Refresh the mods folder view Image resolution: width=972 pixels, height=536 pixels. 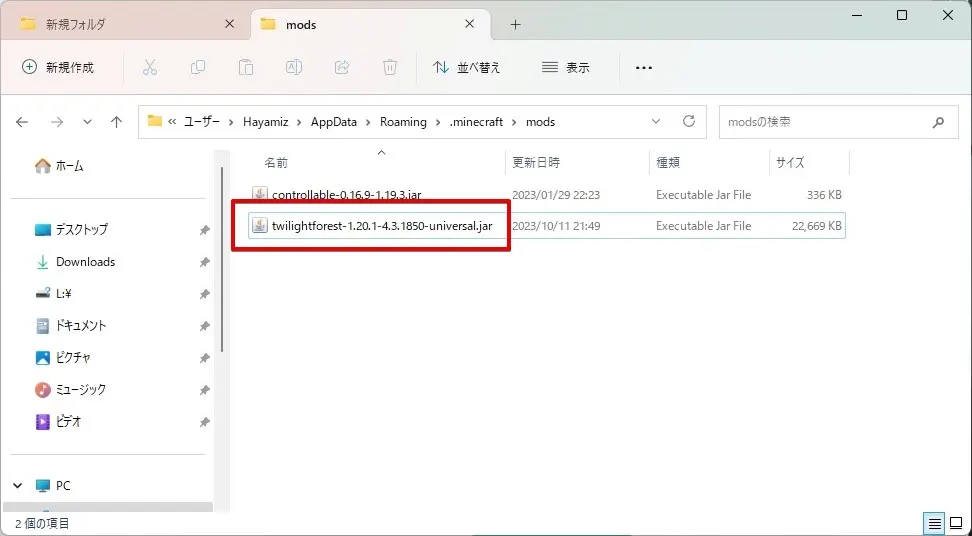tap(688, 121)
